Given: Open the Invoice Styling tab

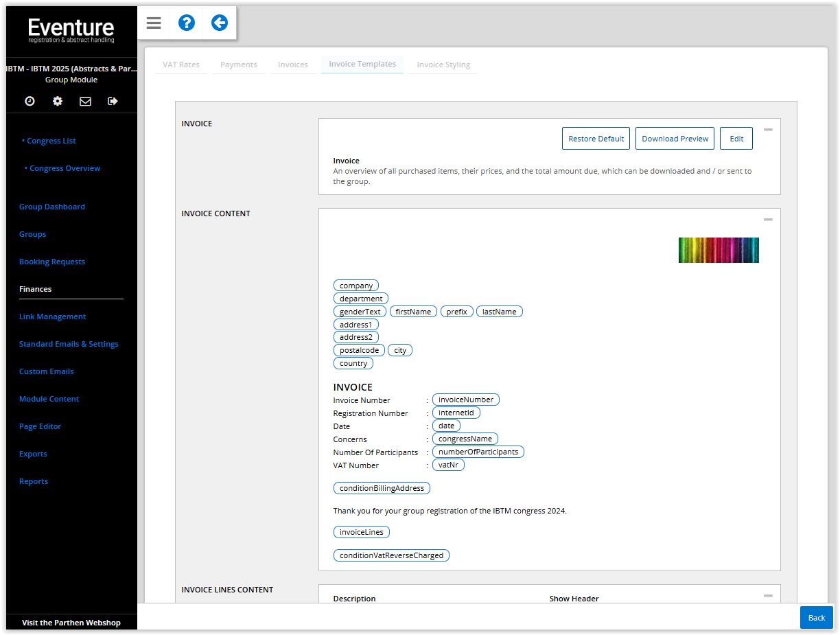Looking at the screenshot, I should [x=443, y=65].
